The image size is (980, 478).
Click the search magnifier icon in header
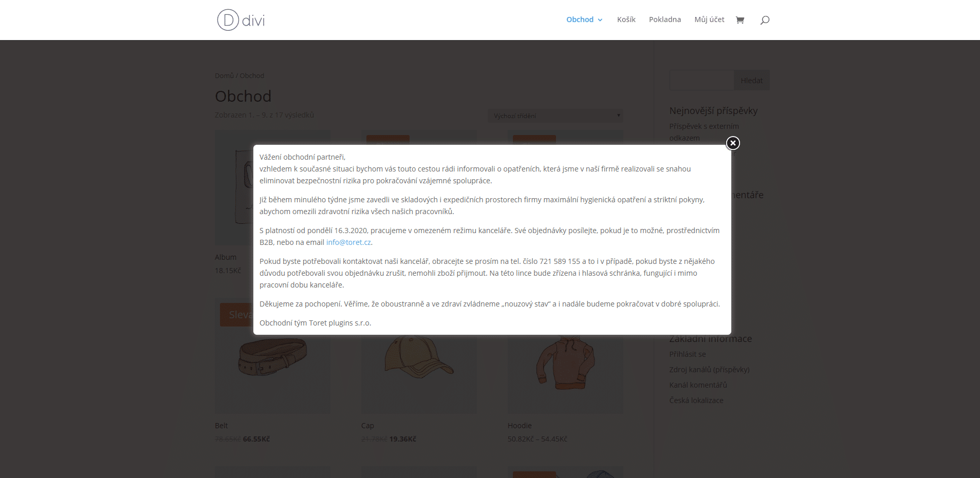click(x=765, y=20)
